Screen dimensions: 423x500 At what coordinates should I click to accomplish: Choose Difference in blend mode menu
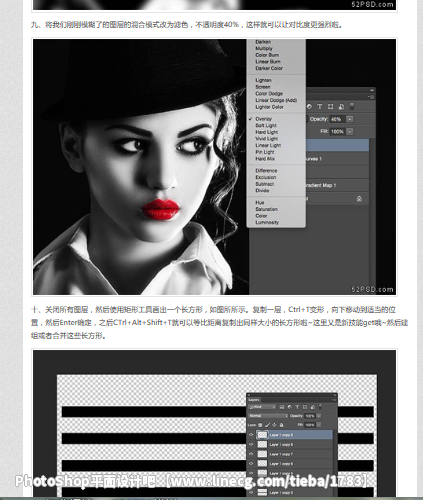point(266,170)
